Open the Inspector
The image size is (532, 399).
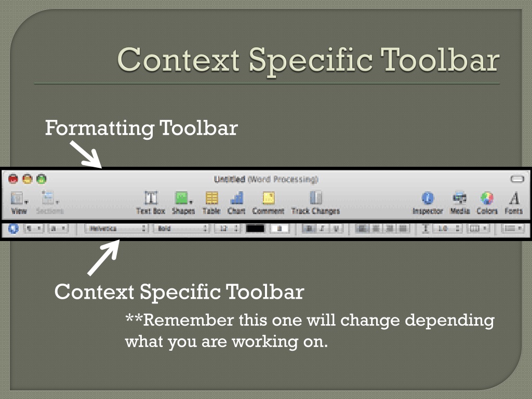tap(428, 203)
